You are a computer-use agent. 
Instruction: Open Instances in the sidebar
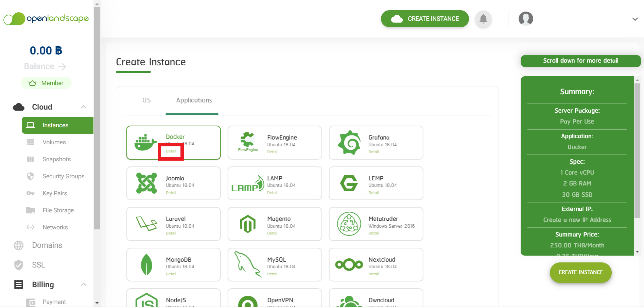[x=57, y=125]
